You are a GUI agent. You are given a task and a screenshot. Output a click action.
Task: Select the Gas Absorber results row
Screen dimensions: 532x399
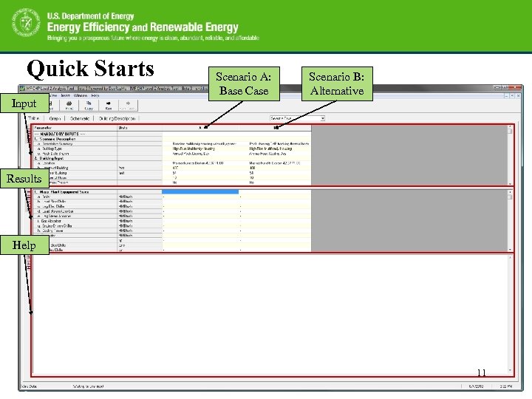171,221
